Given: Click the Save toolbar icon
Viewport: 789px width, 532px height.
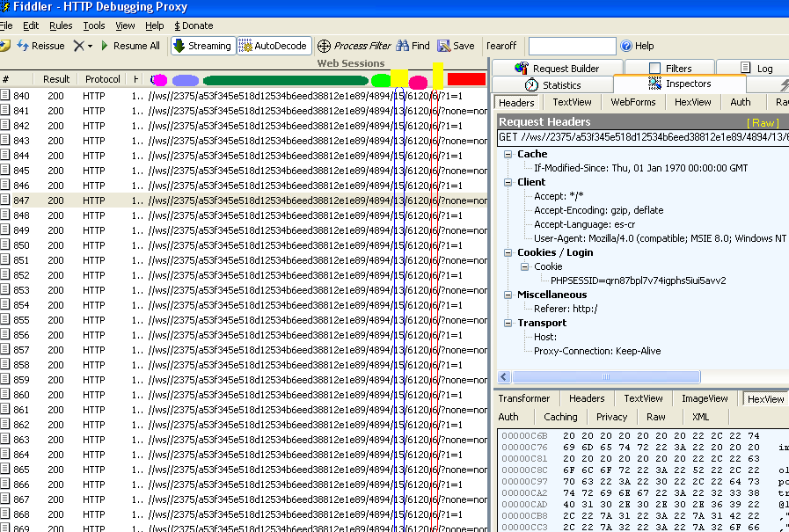Looking at the screenshot, I should tap(444, 46).
